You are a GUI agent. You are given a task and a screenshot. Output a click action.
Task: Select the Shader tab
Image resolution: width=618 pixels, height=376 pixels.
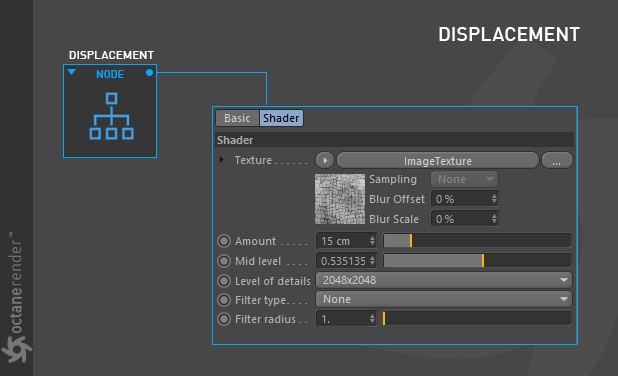281,118
